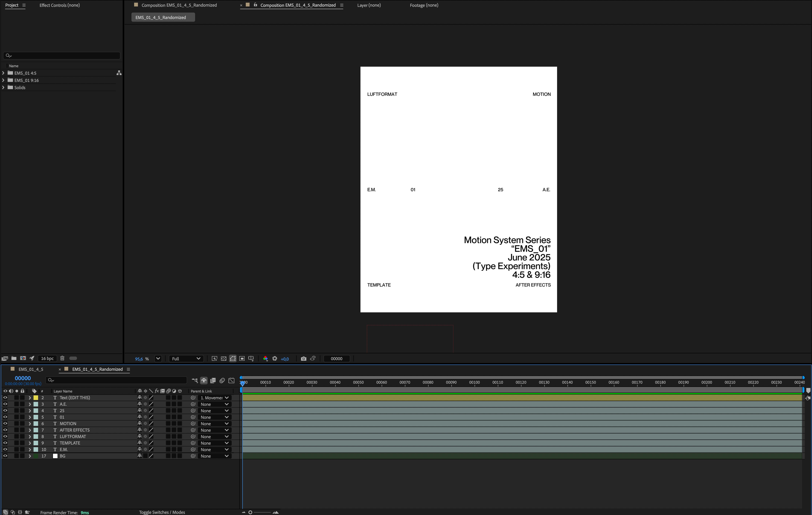The height and width of the screenshot is (515, 812).
Task: Create a new folder in Project panel
Action: coord(14,358)
